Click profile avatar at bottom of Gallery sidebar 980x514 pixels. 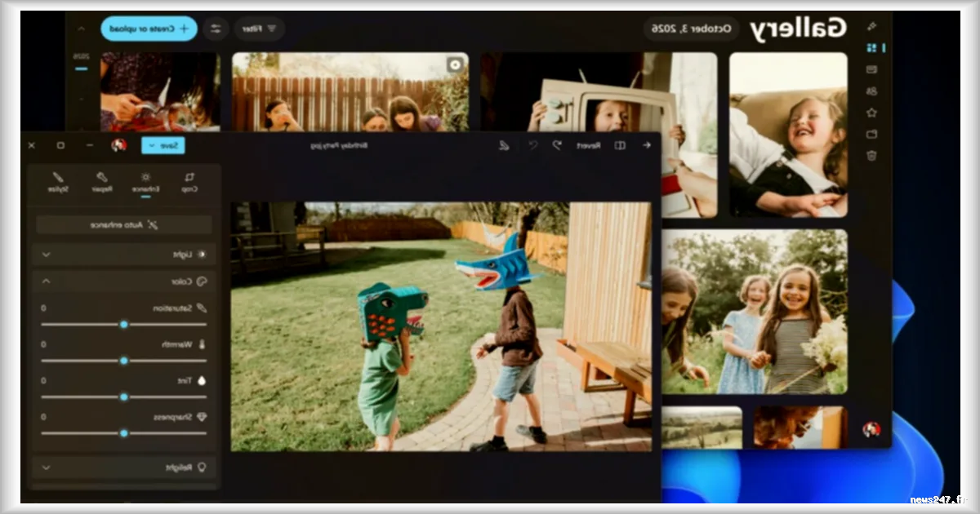[x=871, y=429]
